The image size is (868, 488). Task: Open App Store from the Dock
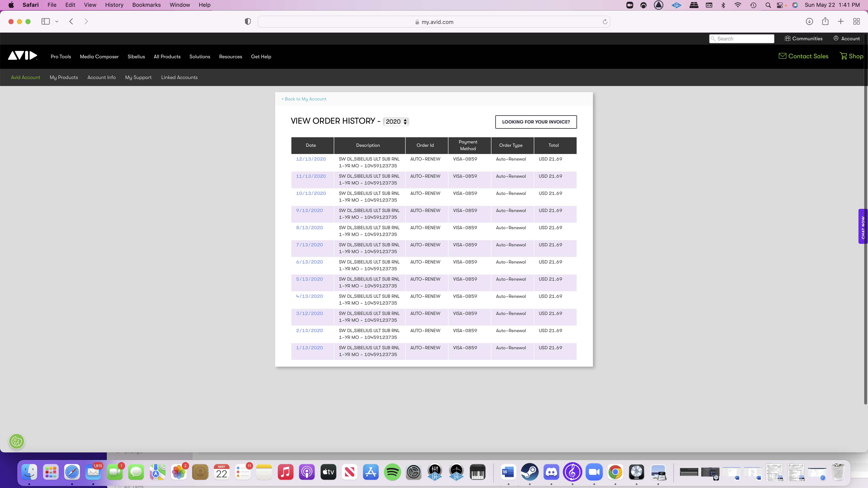(371, 472)
